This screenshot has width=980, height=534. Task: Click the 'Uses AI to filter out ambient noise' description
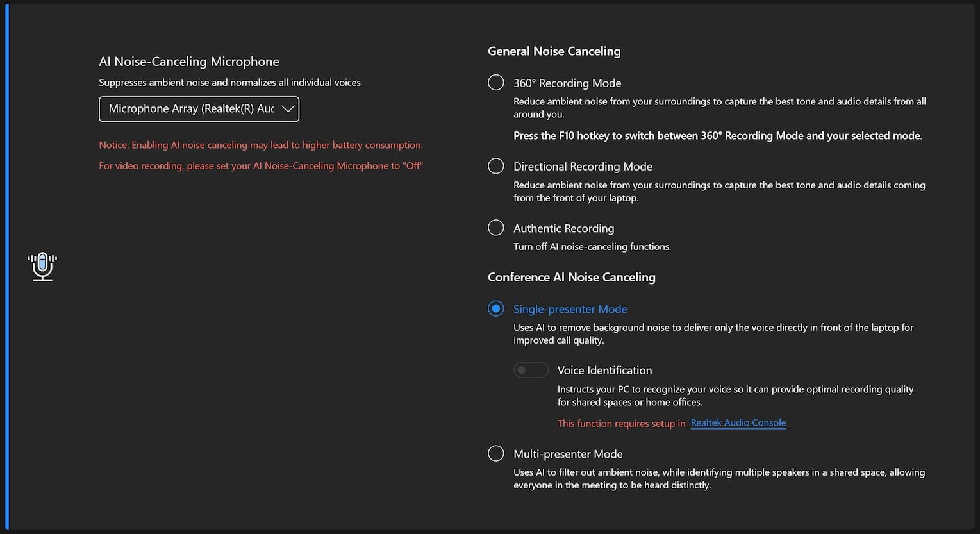tap(719, 479)
